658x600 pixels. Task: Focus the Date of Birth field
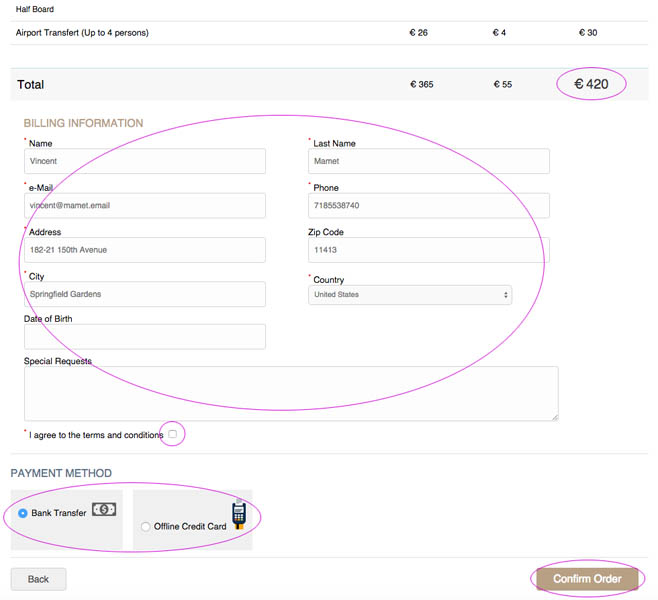(145, 337)
